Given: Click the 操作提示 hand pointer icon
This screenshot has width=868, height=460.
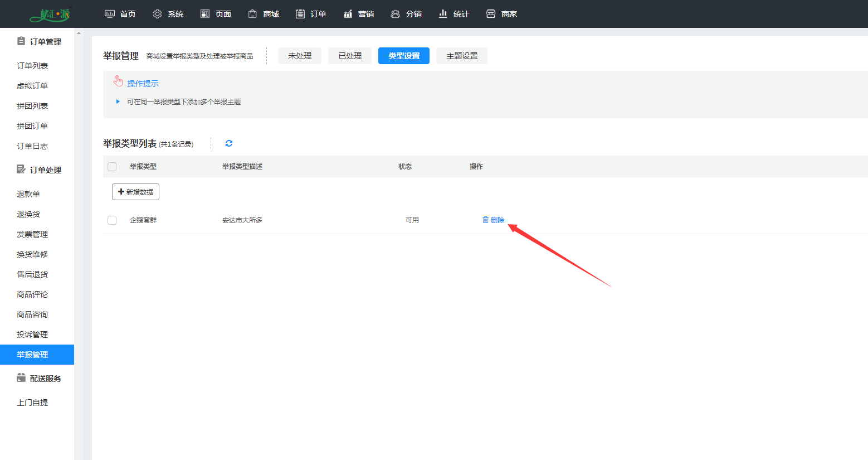Looking at the screenshot, I should coord(118,82).
